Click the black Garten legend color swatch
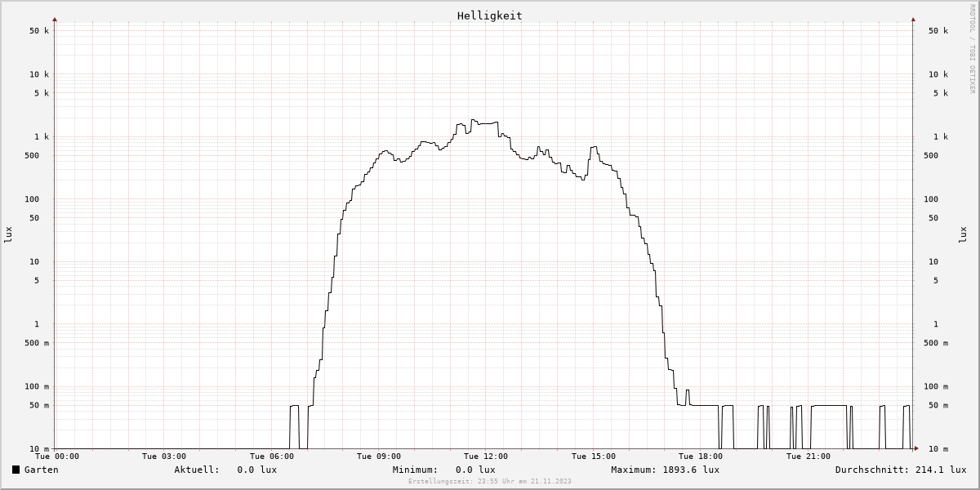 click(16, 470)
